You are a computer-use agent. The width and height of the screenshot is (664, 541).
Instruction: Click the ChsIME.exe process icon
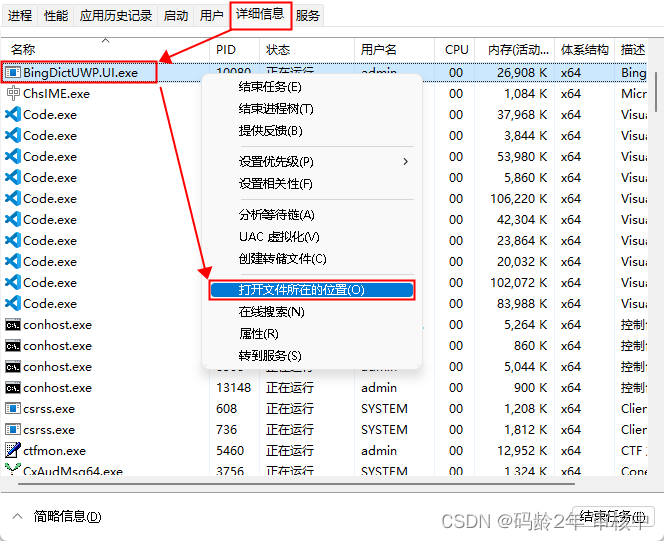point(13,93)
